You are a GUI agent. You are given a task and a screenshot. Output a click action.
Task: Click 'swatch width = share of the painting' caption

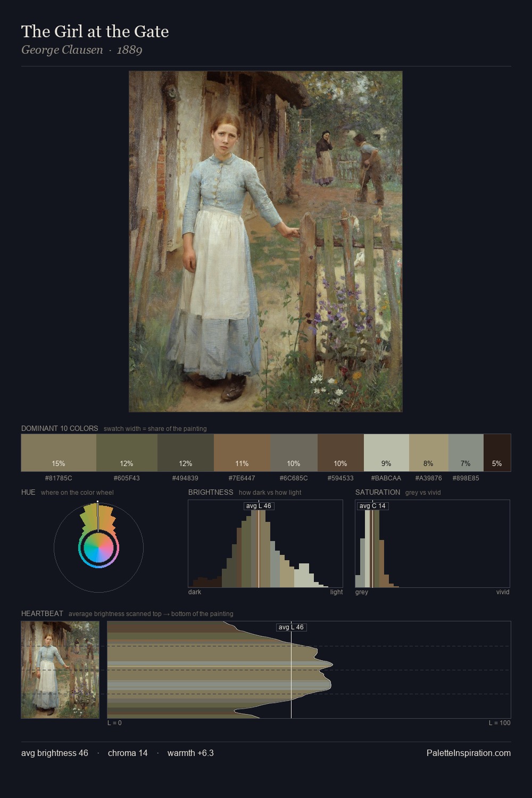click(155, 429)
